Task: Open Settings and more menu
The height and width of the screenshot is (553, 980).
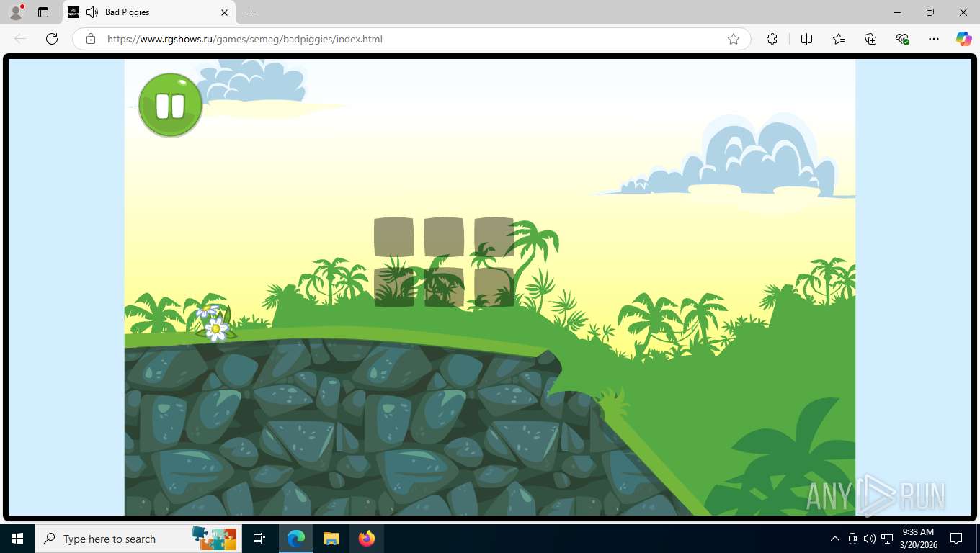Action: pos(934,39)
